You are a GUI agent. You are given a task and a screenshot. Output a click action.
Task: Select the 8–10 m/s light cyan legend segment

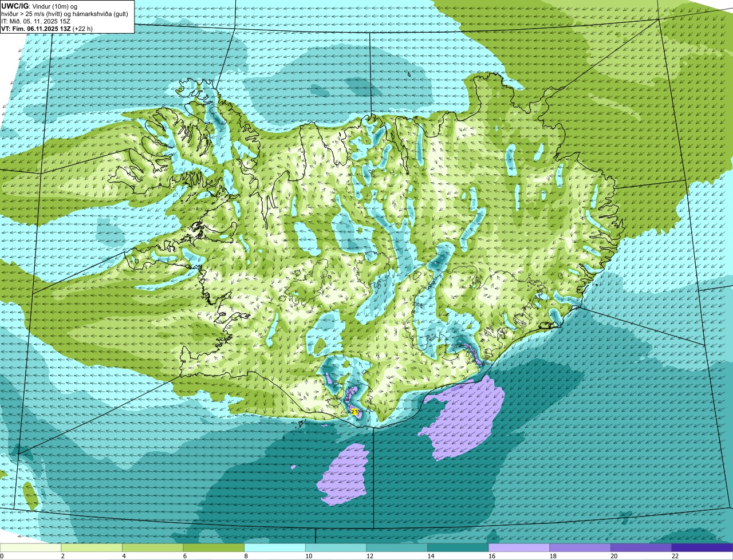point(275,547)
